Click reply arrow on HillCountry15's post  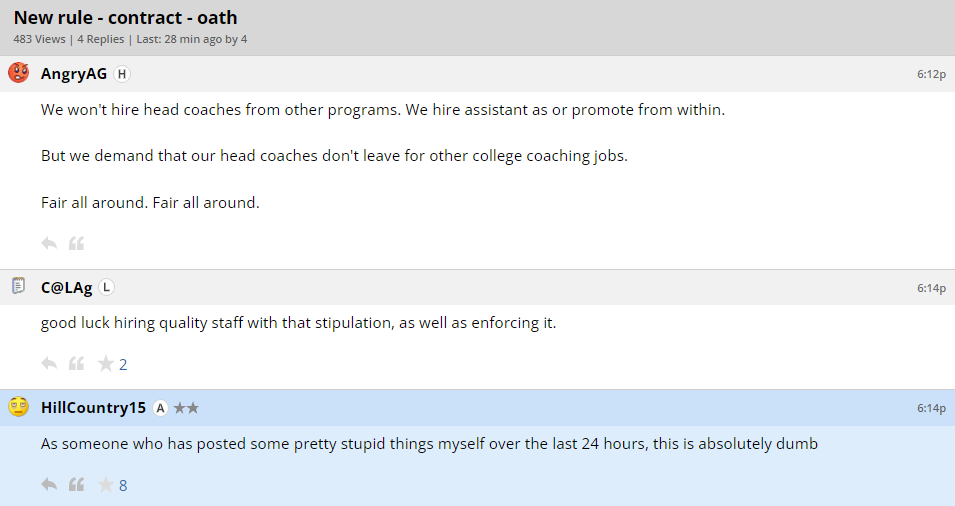(49, 485)
